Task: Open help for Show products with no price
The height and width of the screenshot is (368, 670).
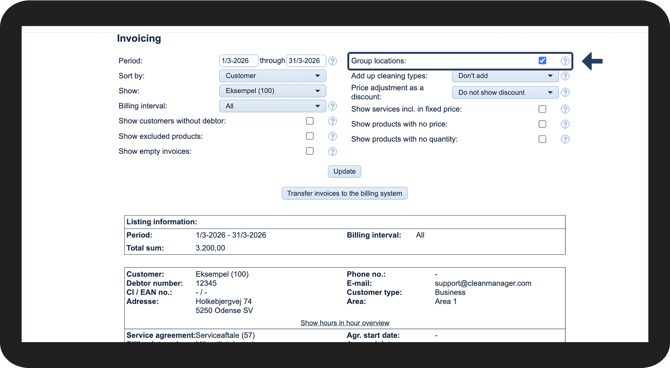Action: (x=565, y=124)
